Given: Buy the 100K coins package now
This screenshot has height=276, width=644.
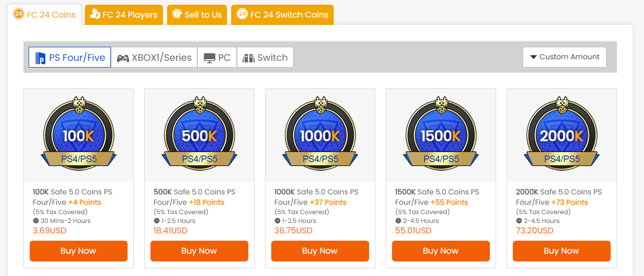Looking at the screenshot, I should point(79,251).
